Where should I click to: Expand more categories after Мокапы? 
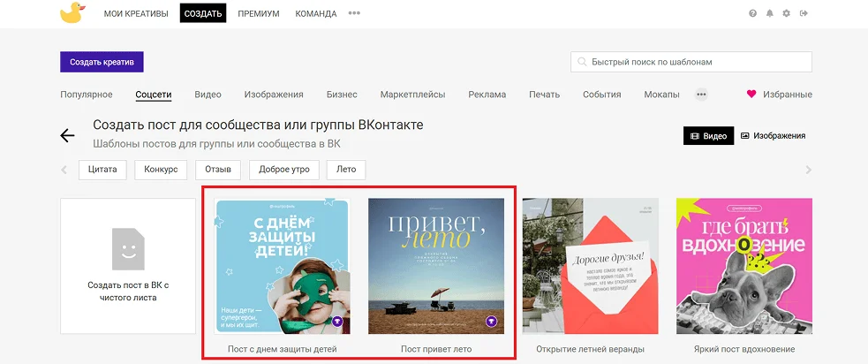click(701, 95)
